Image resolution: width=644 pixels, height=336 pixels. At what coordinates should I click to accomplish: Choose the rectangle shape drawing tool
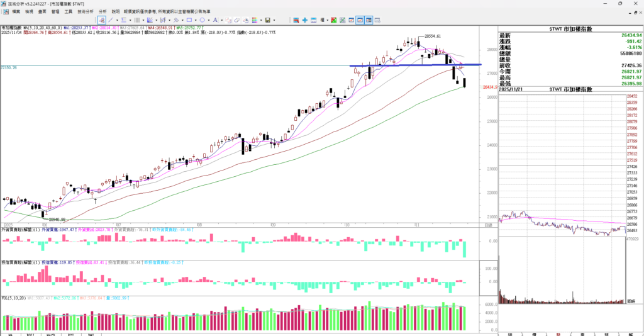[x=189, y=20]
